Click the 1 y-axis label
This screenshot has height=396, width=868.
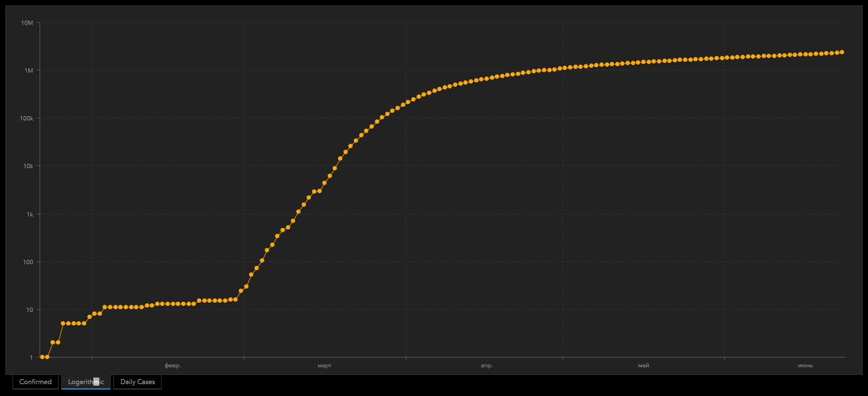point(31,357)
